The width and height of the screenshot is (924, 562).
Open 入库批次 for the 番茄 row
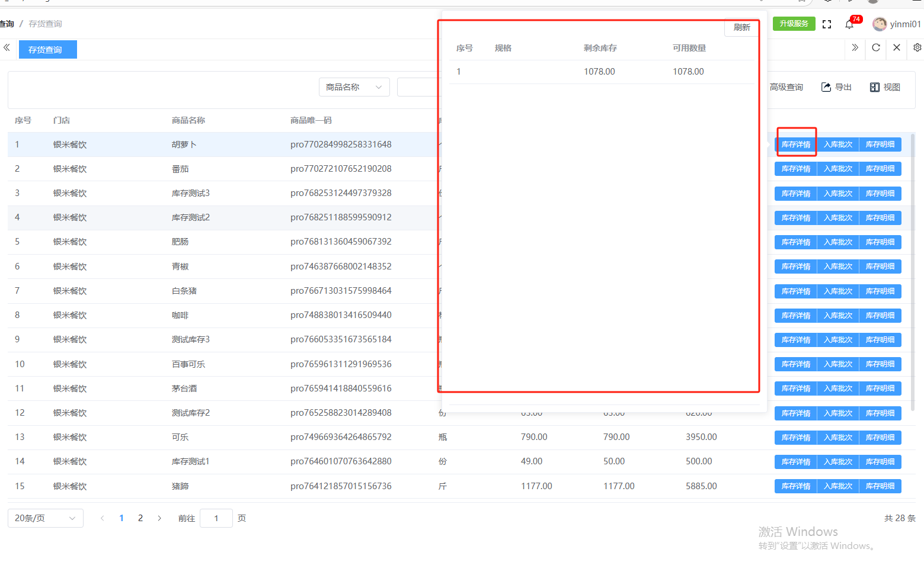[x=837, y=169]
